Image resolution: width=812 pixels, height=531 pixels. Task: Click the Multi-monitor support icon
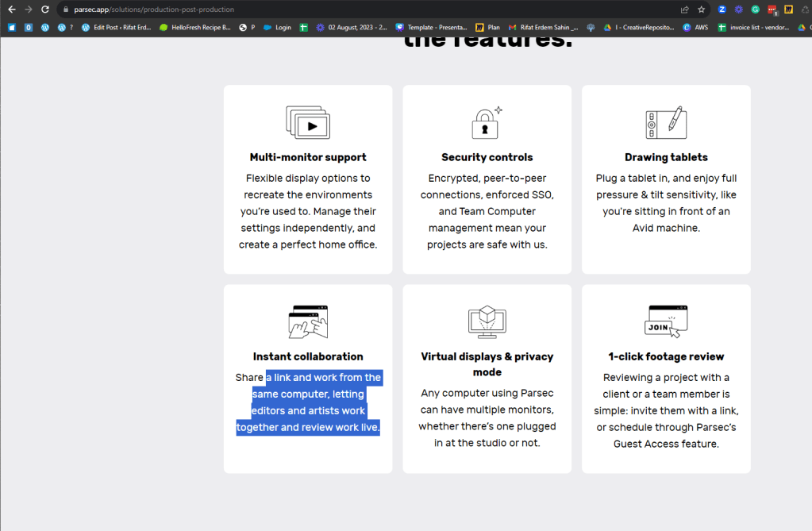pos(308,123)
